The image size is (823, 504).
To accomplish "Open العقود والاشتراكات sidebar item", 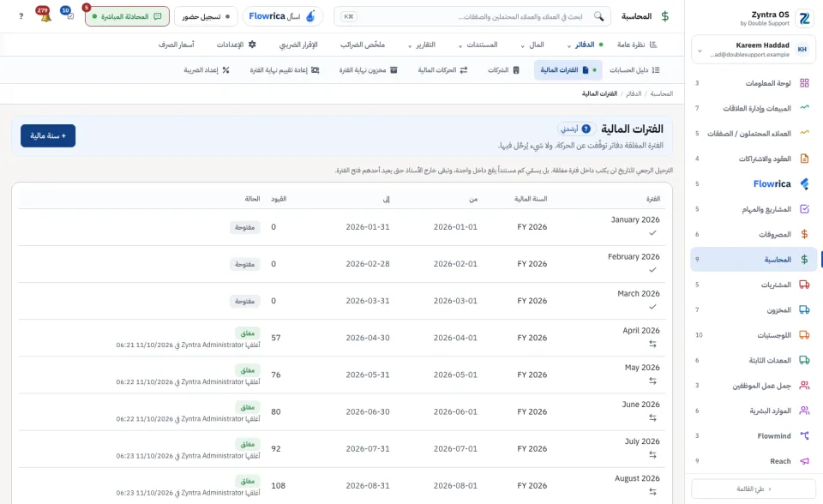I will pyautogui.click(x=754, y=159).
